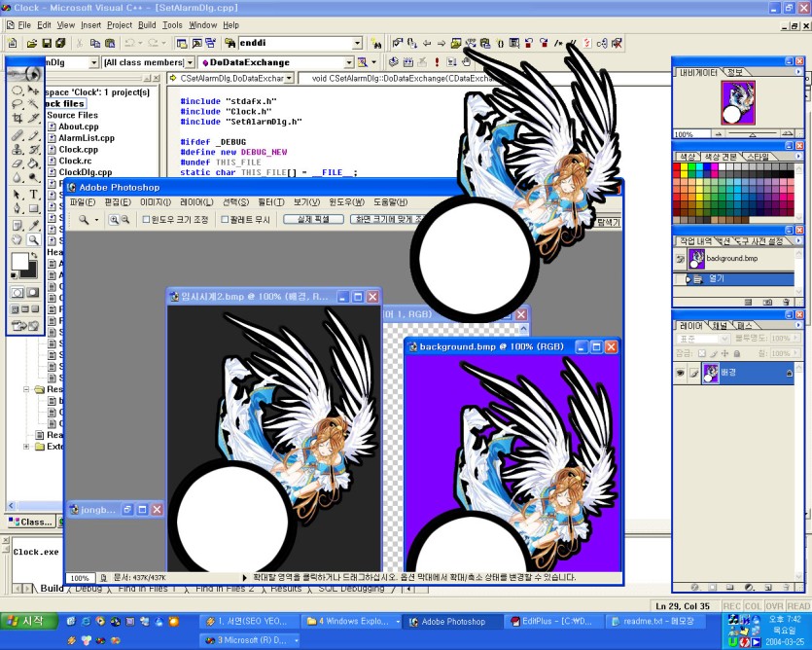Open the Layers palette flyout menu arrow
The image size is (812, 650).
point(798,325)
